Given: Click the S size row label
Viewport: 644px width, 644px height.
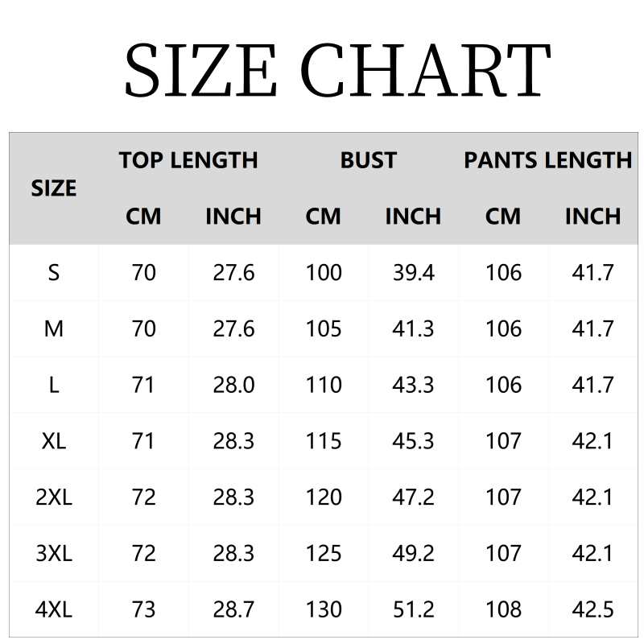Looking at the screenshot, I should 54,273.
